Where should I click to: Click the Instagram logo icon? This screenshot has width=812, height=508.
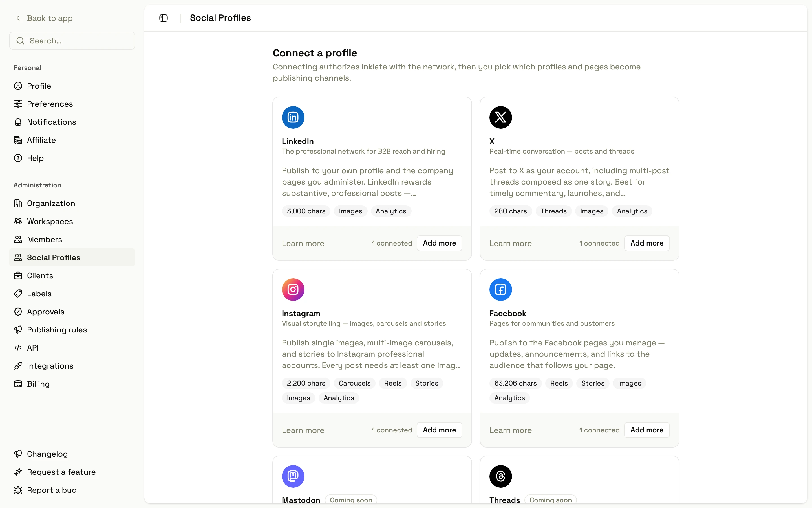(293, 289)
